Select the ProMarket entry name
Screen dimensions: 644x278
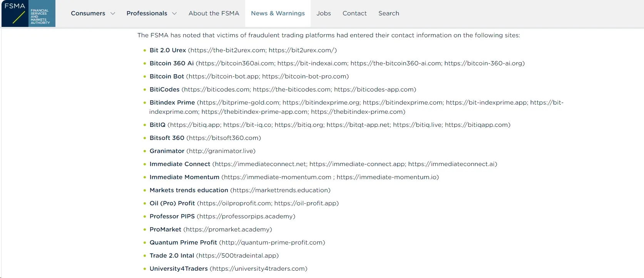pyautogui.click(x=166, y=230)
